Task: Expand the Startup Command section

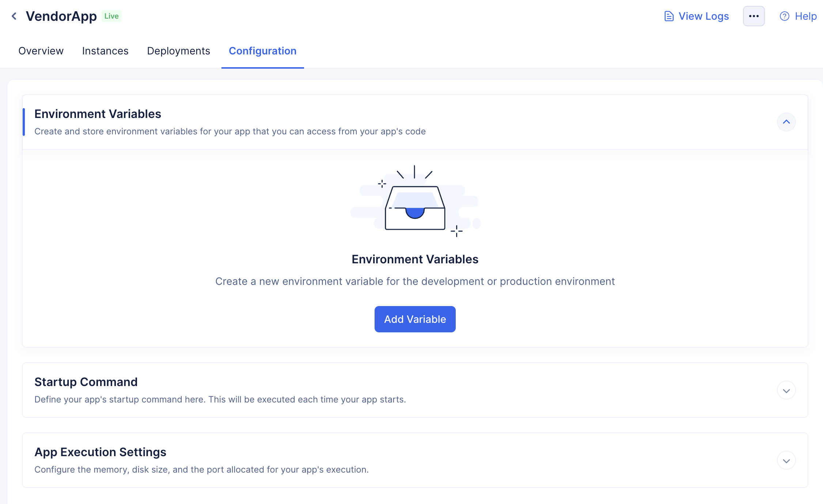Action: (786, 390)
